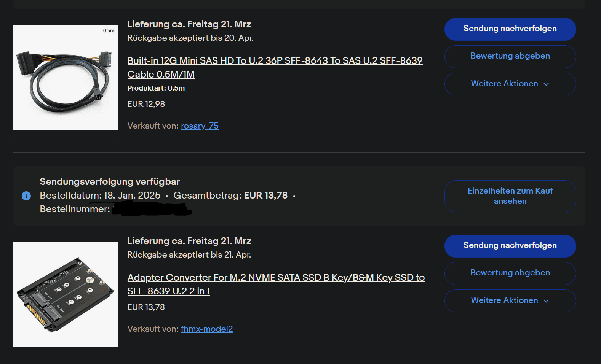Click the Produktart: 0.5m label
This screenshot has height=364, width=601.
(156, 88)
